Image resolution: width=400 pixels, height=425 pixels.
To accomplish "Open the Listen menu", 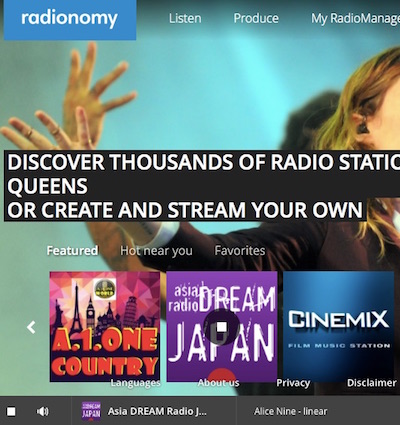I will pos(185,18).
